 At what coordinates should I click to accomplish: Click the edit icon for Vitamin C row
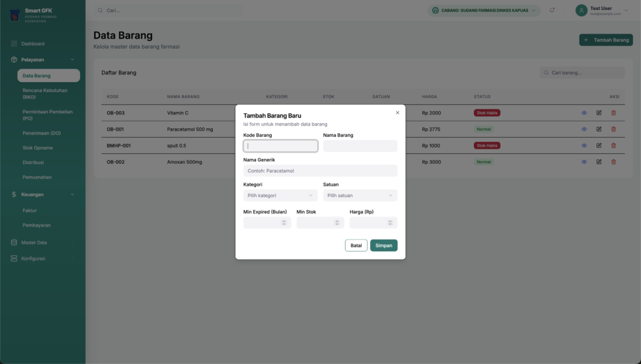[x=598, y=113]
